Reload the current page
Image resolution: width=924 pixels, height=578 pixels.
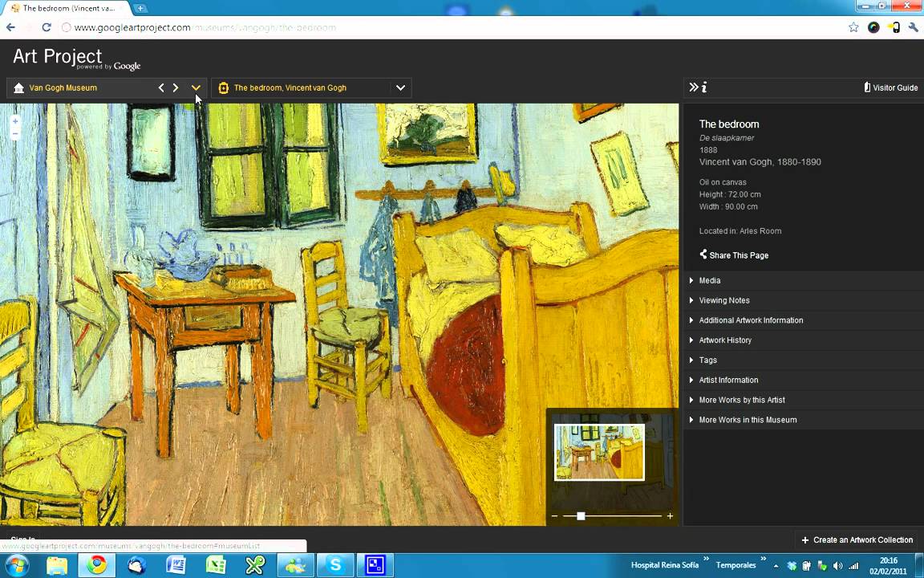point(47,27)
